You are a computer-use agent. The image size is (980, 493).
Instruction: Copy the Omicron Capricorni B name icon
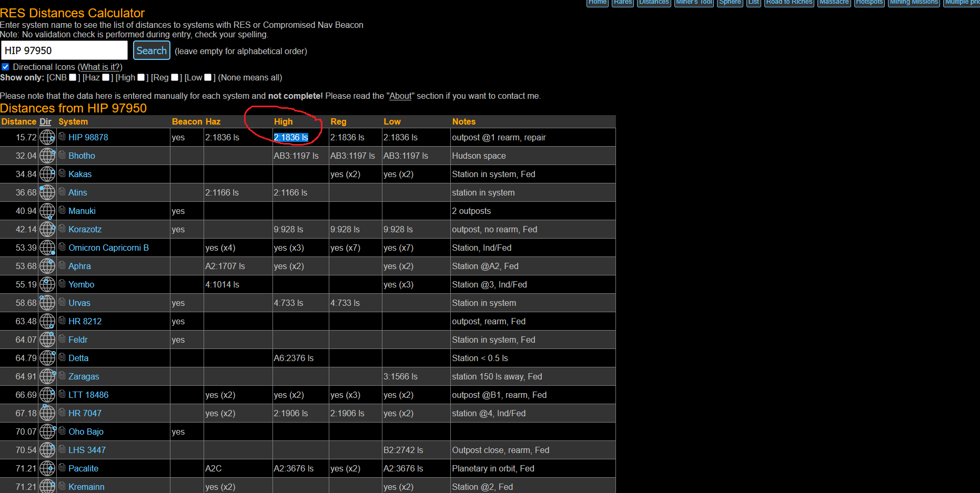(62, 247)
